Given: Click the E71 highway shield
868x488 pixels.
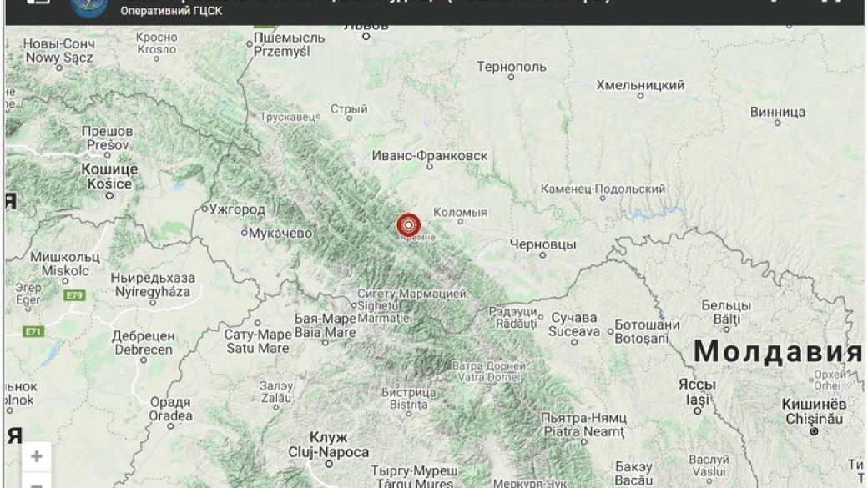Looking at the screenshot, I should 33,332.
